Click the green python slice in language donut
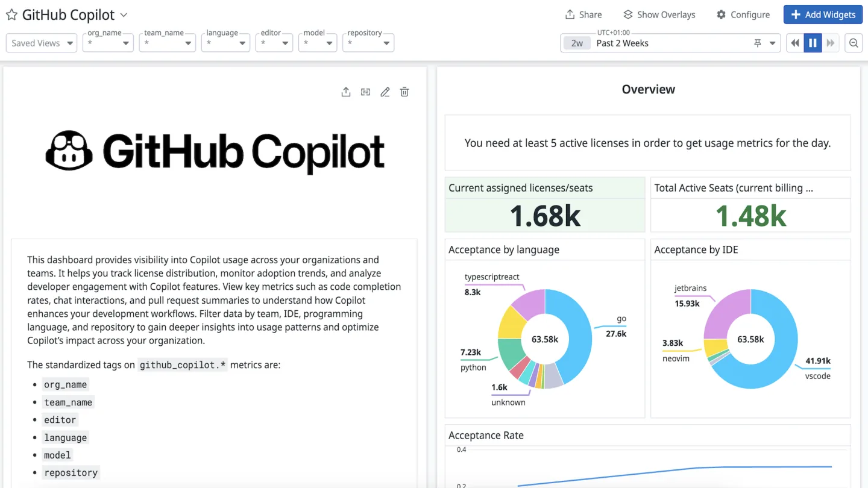 point(509,352)
